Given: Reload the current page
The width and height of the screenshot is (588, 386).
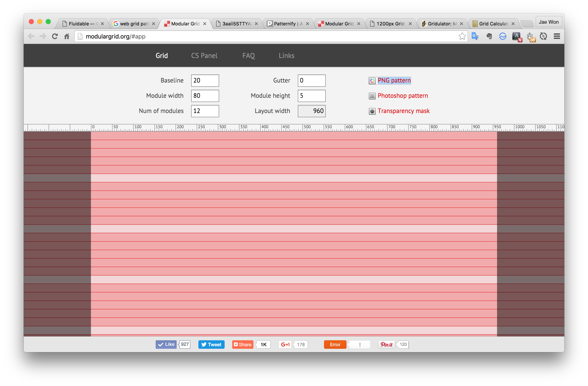Looking at the screenshot, I should [x=55, y=36].
